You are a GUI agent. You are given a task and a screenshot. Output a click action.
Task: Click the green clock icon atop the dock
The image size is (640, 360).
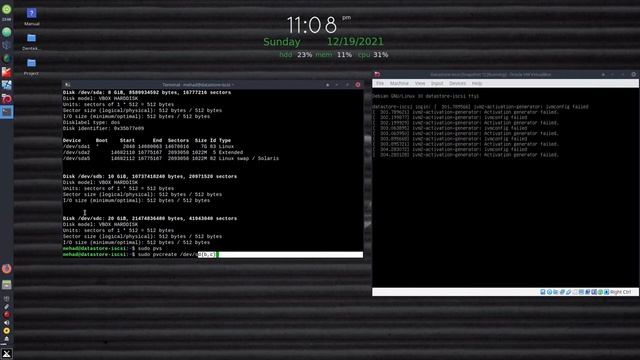click(x=7, y=9)
